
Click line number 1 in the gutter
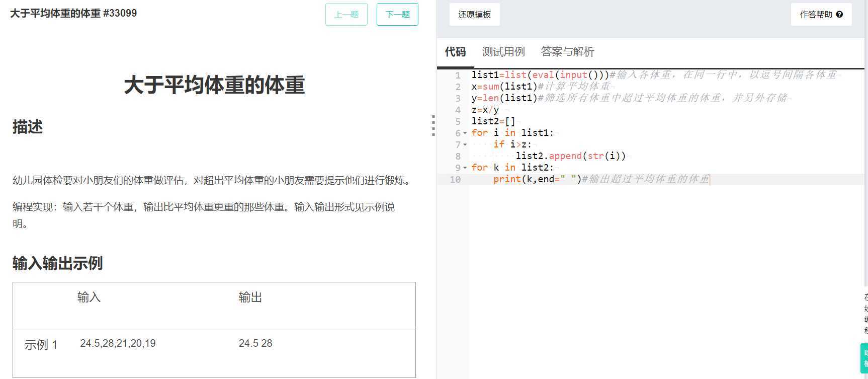[x=458, y=75]
